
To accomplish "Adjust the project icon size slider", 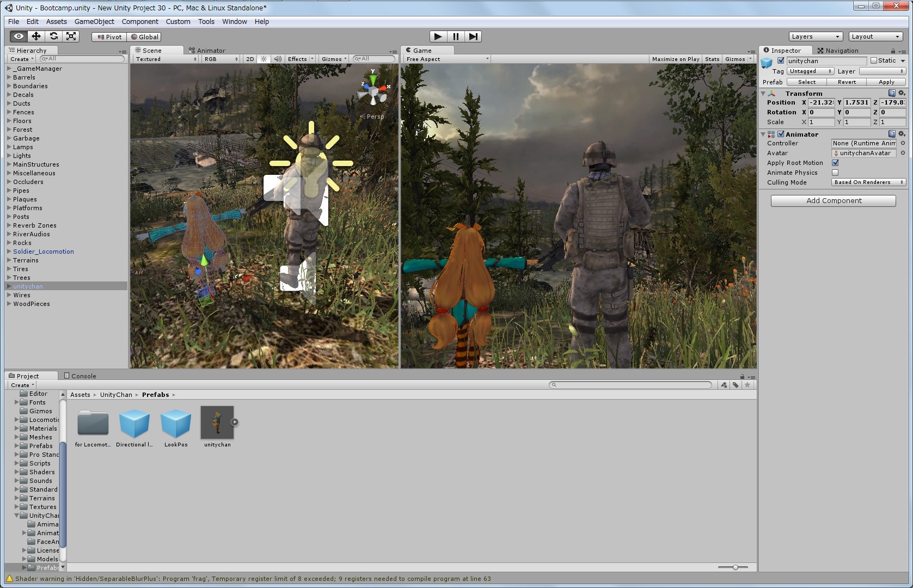I will point(735,567).
